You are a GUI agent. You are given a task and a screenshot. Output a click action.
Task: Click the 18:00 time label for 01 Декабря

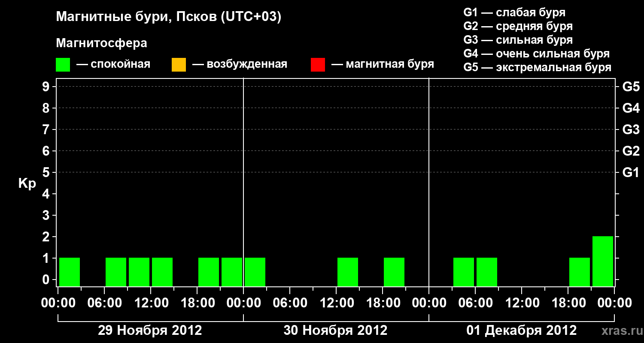tap(568, 304)
